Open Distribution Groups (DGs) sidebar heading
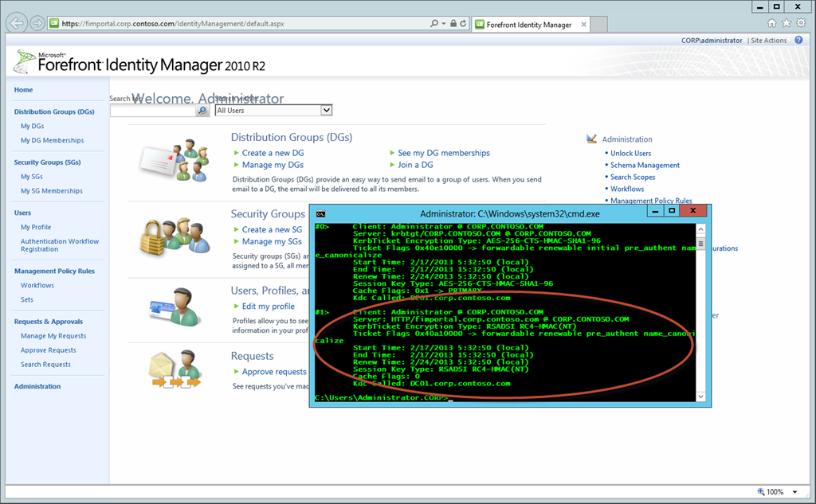 point(54,111)
